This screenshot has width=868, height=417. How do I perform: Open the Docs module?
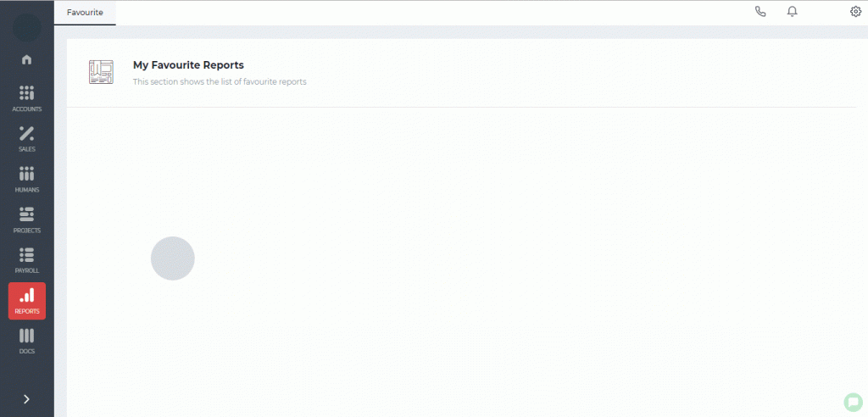[x=26, y=341]
